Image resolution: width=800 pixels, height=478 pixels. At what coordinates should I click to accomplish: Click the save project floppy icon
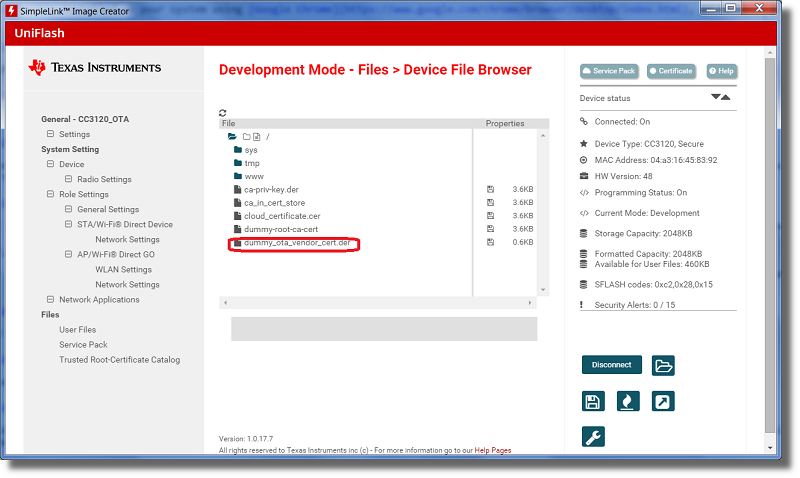(593, 401)
